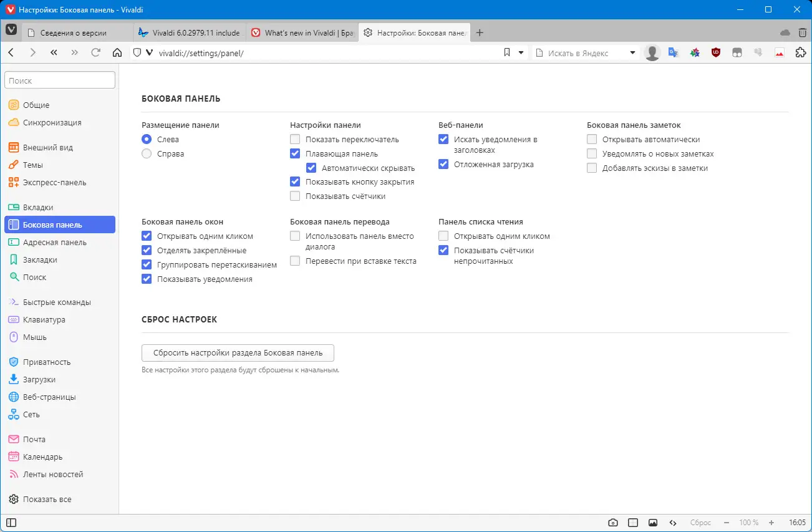The image size is (812, 532).
Task: Enable Показать переключатель checkbox
Action: tap(295, 139)
